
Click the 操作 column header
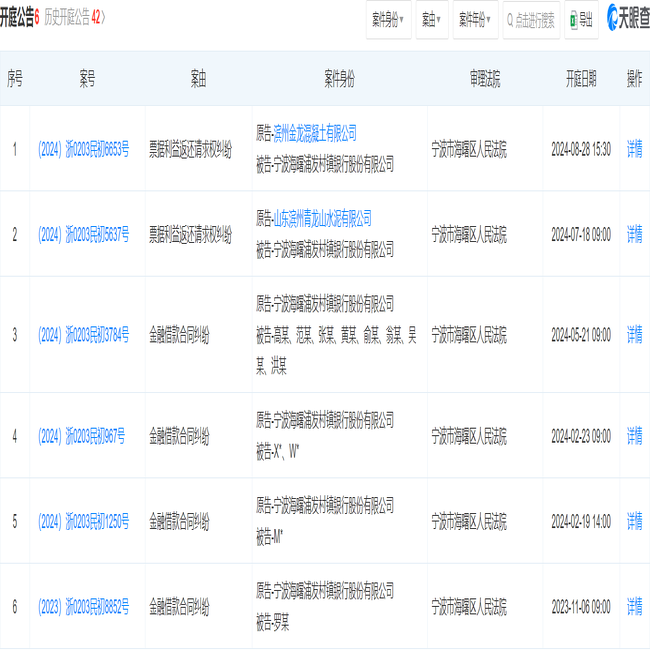point(634,78)
